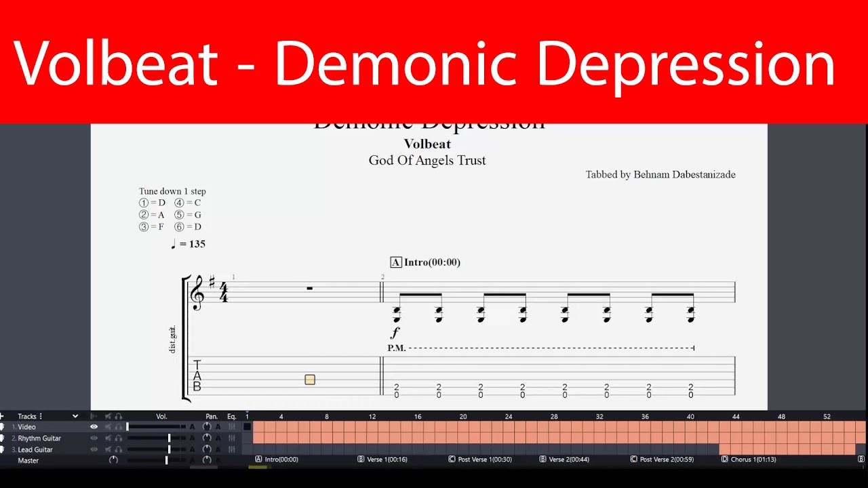
Task: Jump to Verse 1(00:16) section marker
Action: point(382,459)
